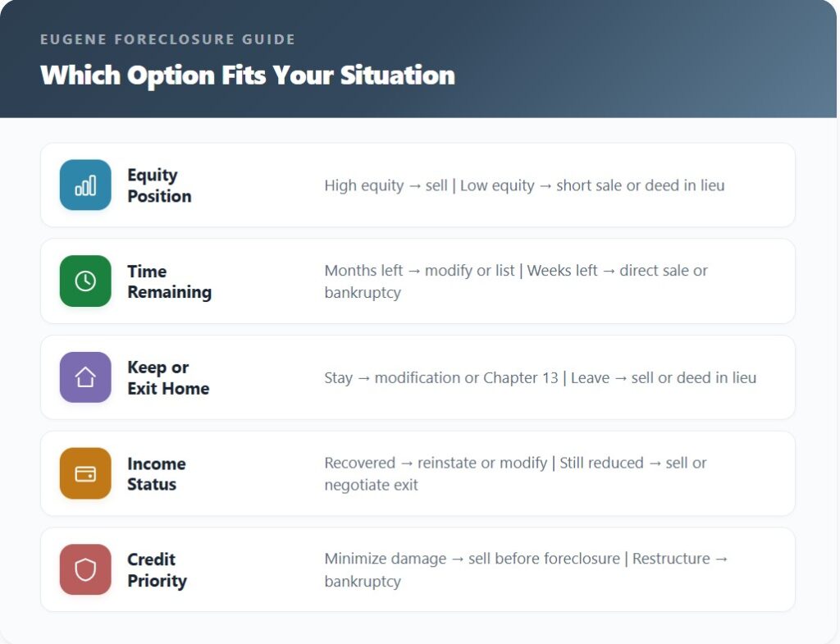
Task: Click the blue bar chart equity icon
Action: pyautogui.click(x=85, y=185)
